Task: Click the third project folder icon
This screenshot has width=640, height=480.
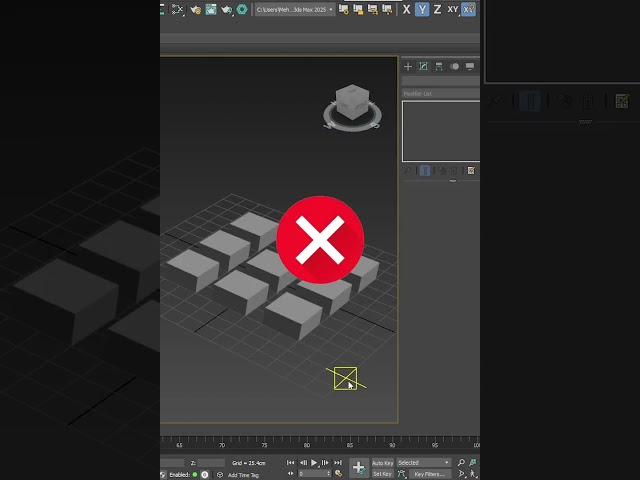Action: (x=373, y=9)
